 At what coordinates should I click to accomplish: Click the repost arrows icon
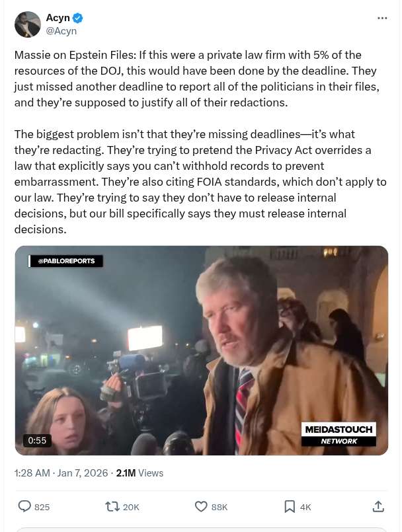coord(112,506)
